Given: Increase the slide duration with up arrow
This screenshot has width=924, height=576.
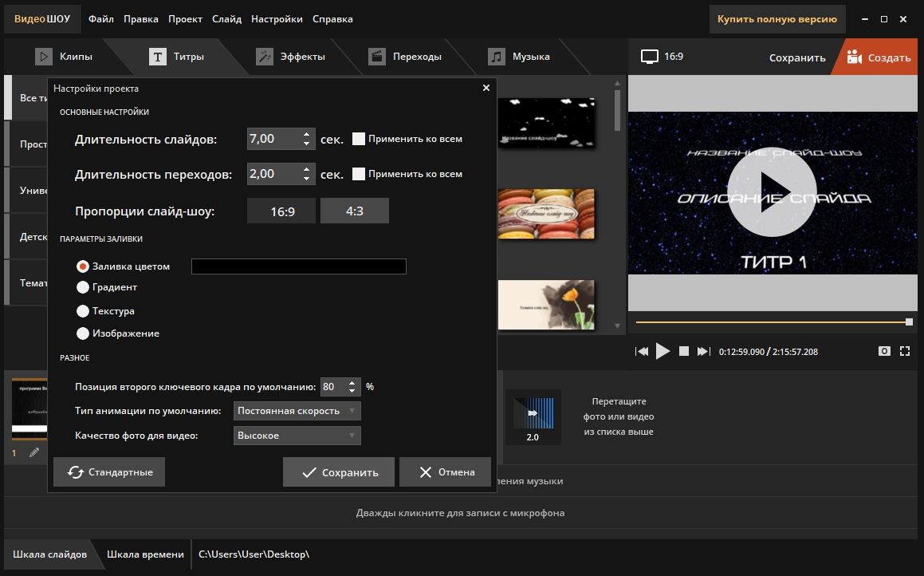Looking at the screenshot, I should [x=307, y=134].
